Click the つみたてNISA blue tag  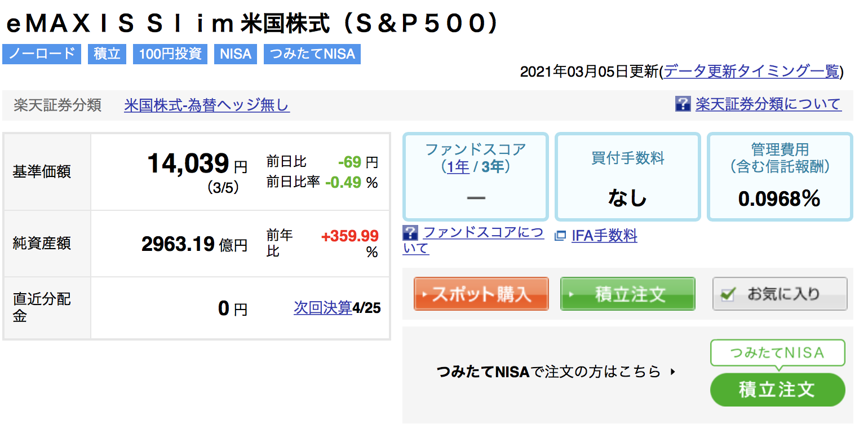(312, 54)
